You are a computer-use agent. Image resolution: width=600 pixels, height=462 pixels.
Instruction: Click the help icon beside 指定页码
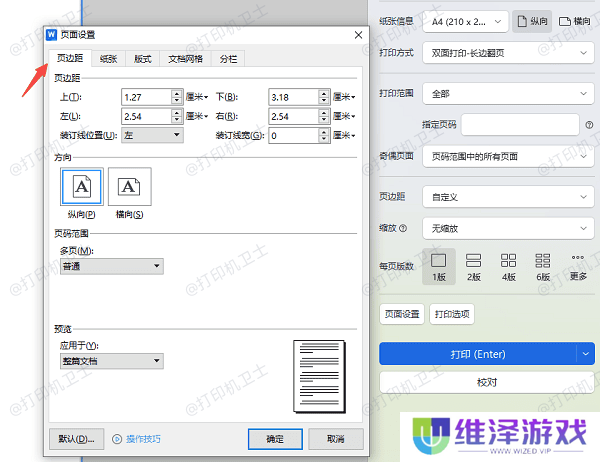589,125
